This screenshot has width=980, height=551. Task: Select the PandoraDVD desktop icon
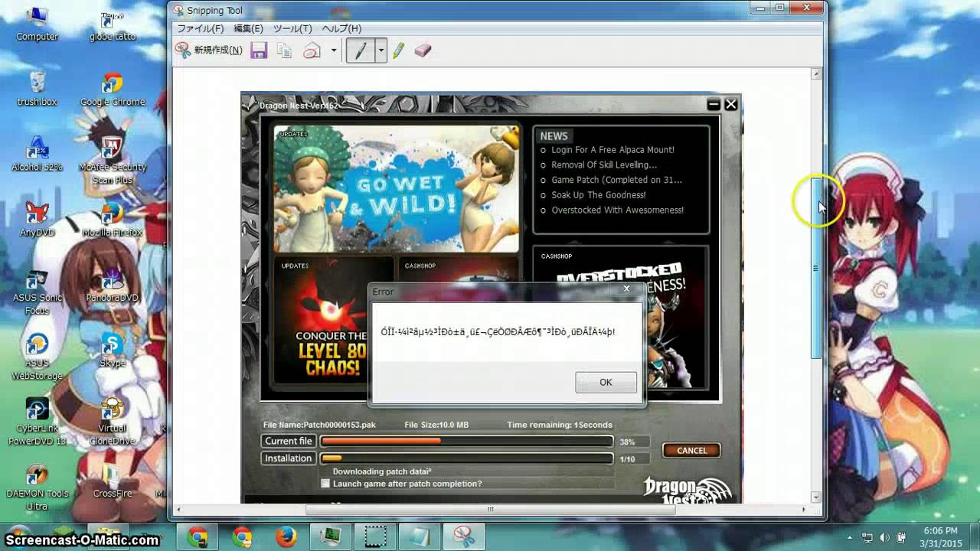[x=113, y=285]
